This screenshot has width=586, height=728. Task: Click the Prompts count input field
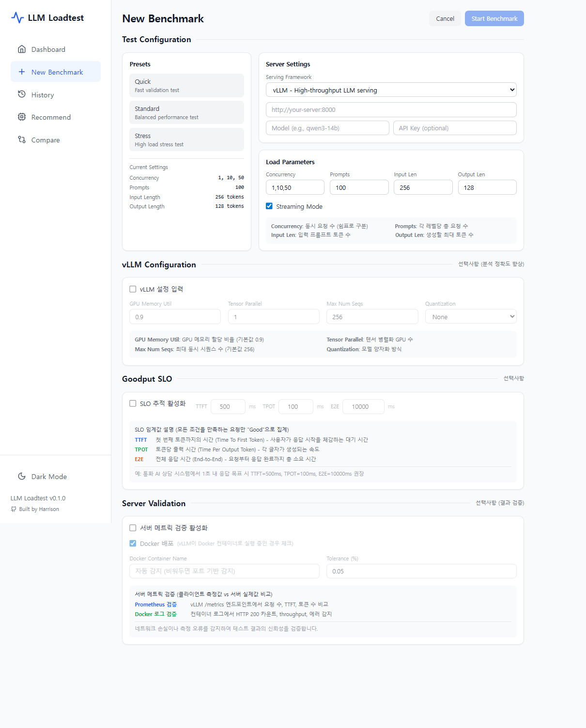[x=359, y=187]
